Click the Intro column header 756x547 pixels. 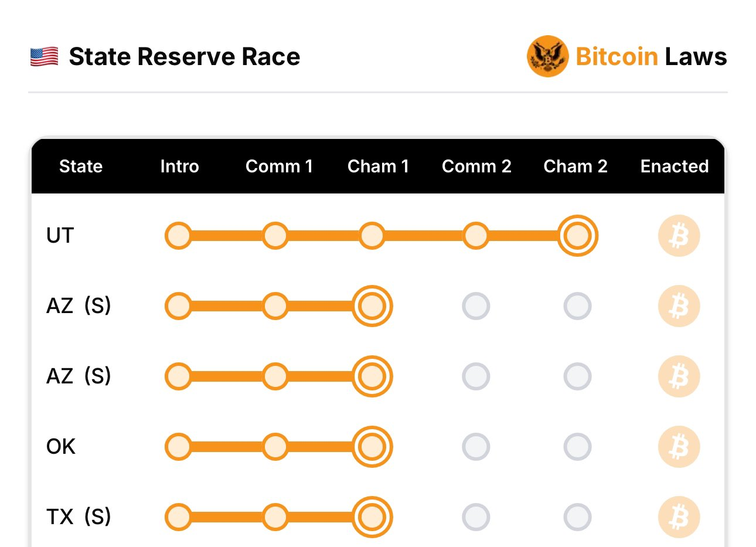[x=179, y=167]
